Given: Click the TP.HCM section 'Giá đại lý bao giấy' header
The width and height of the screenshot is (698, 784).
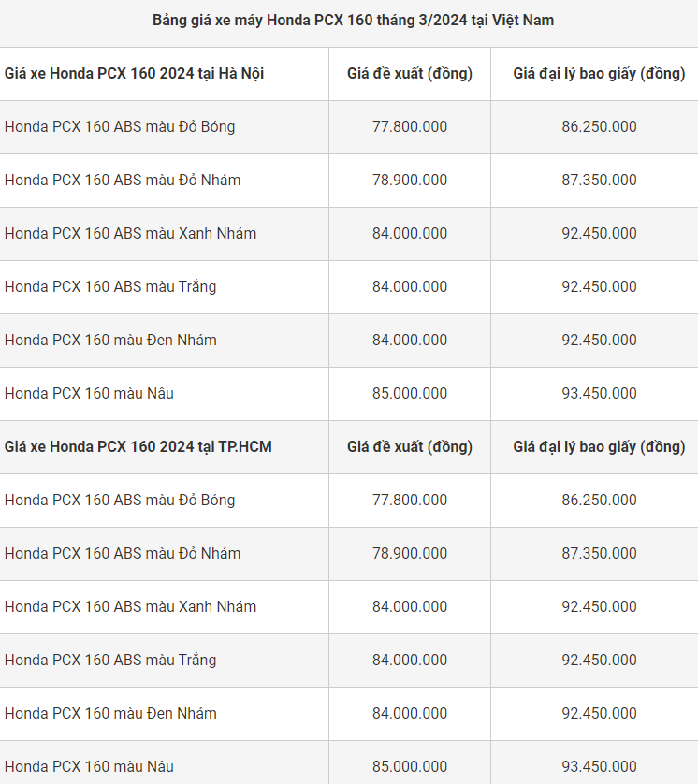Looking at the screenshot, I should (599, 446).
